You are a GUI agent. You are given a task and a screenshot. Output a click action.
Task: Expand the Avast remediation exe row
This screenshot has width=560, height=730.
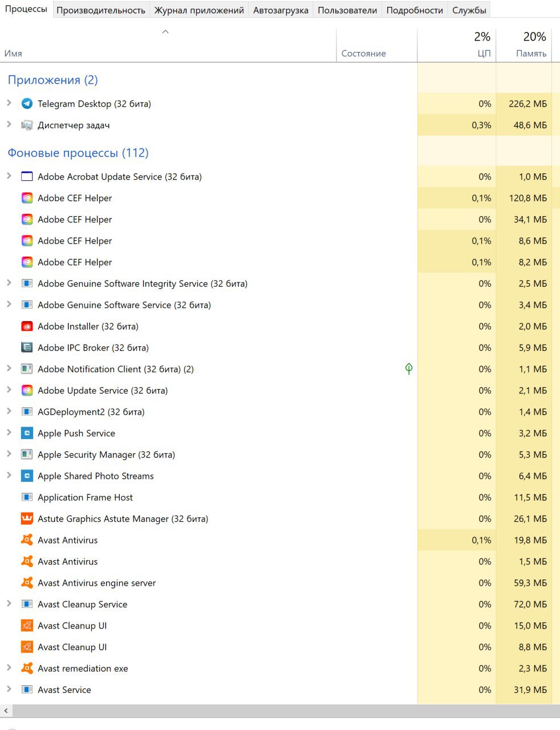tap(9, 668)
